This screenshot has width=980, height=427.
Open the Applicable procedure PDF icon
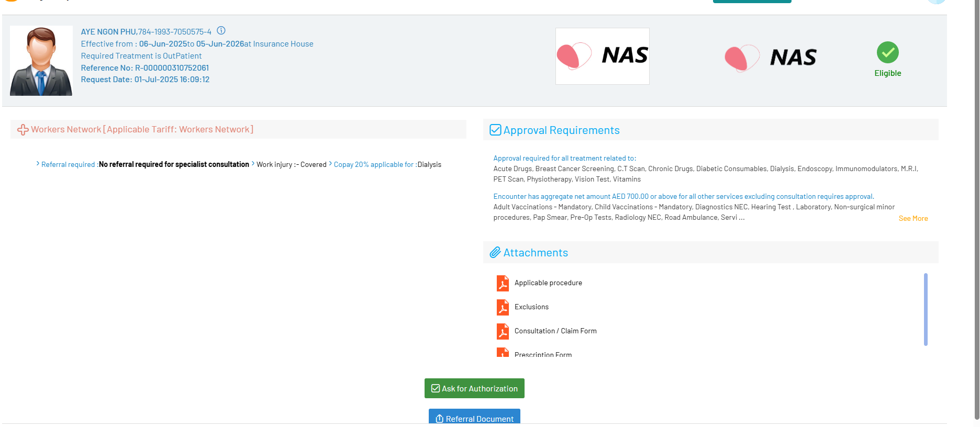click(503, 283)
